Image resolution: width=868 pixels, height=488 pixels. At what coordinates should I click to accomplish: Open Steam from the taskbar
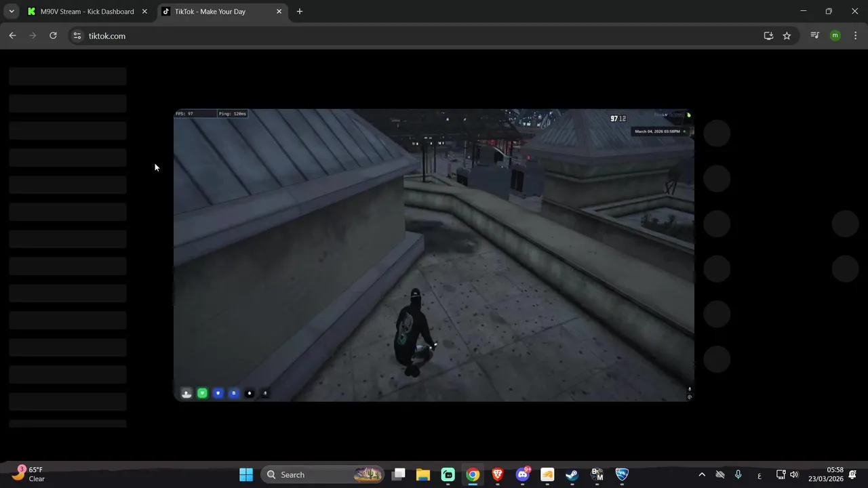coord(572,474)
